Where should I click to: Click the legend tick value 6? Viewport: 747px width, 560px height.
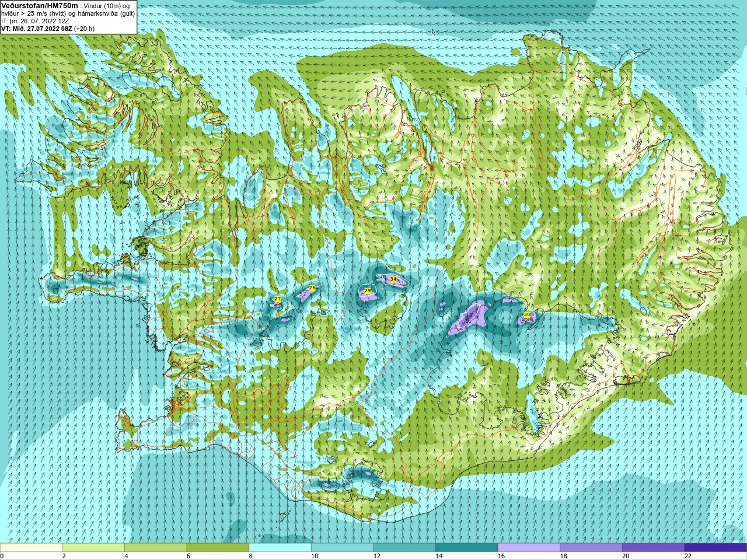189,556
